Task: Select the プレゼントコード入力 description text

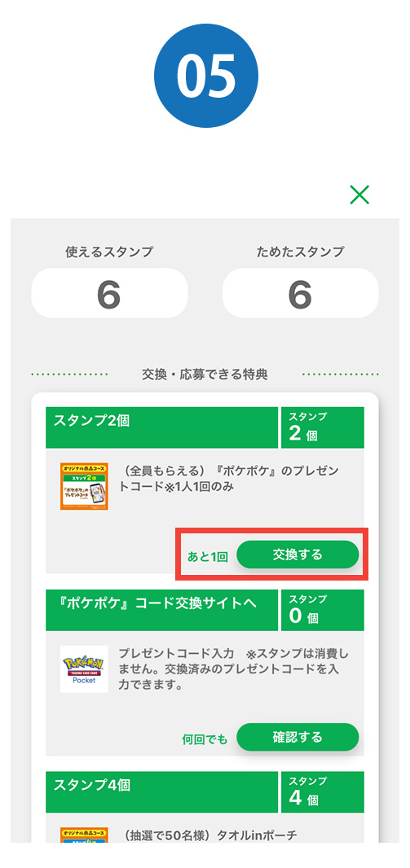Action: 234,669
